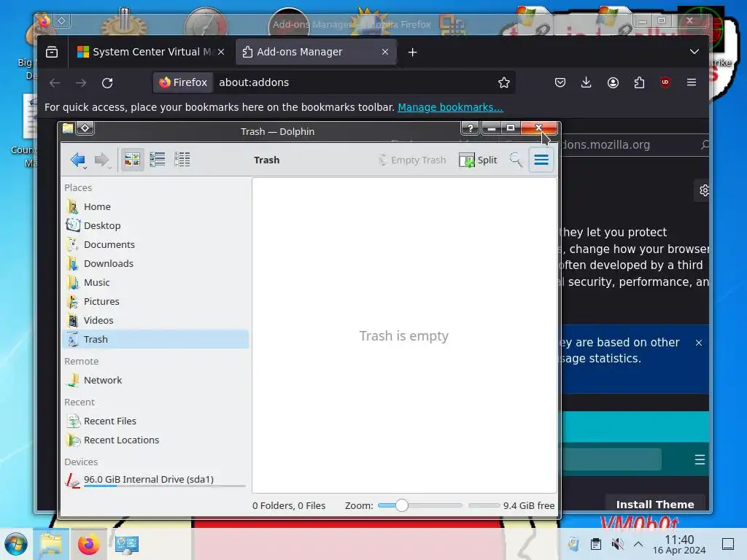Open the clipboard tray icon
This screenshot has height=560, width=747.
pyautogui.click(x=595, y=544)
